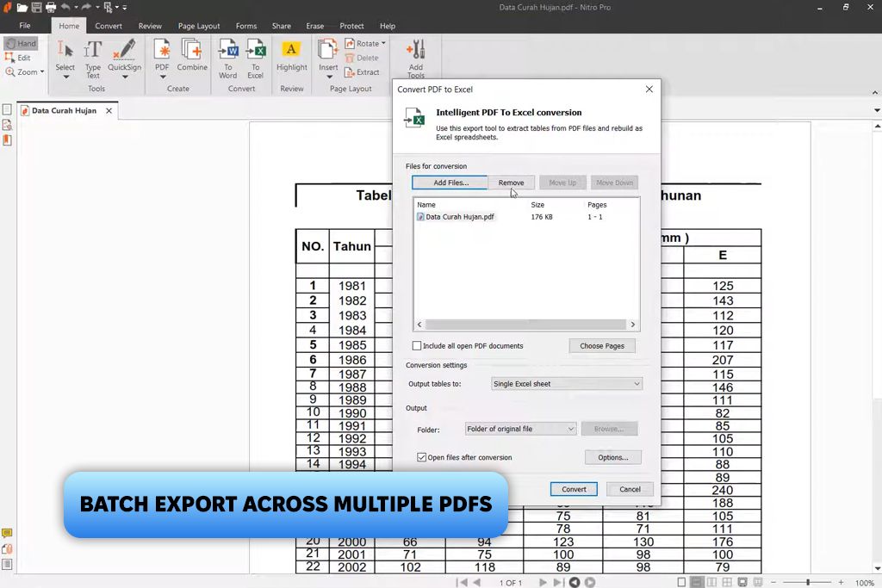Image resolution: width=882 pixels, height=588 pixels.
Task: Open the File menu
Action: [25, 25]
